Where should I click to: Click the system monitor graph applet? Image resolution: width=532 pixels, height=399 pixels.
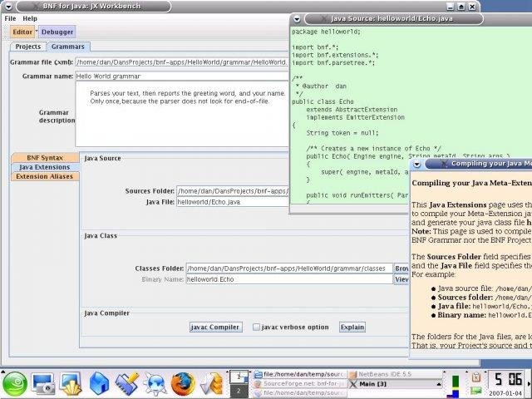click(456, 385)
